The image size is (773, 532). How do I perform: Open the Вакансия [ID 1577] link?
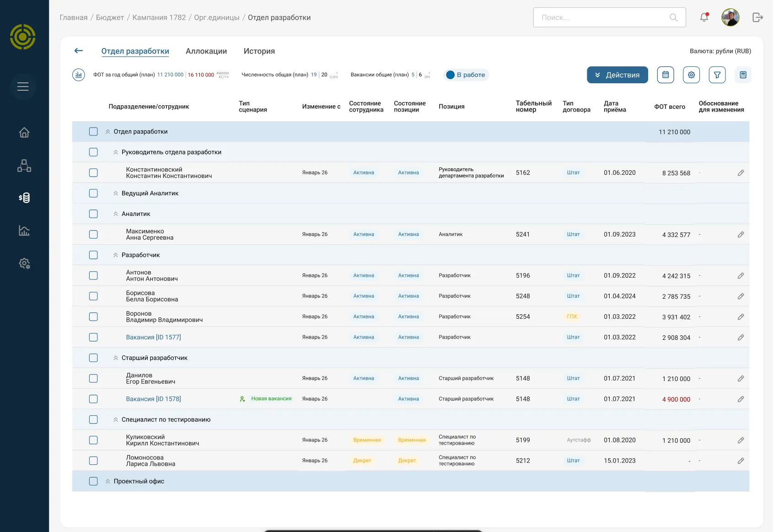pyautogui.click(x=153, y=337)
